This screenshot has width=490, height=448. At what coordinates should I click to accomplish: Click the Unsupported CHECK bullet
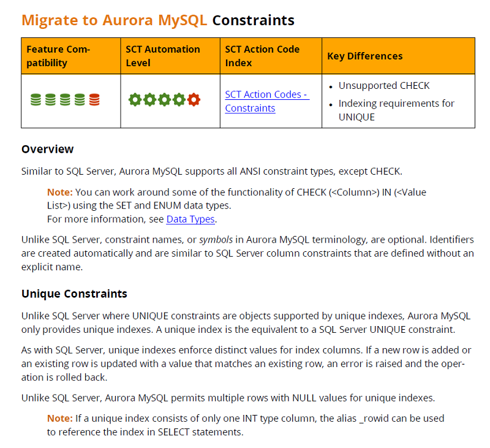click(x=384, y=86)
